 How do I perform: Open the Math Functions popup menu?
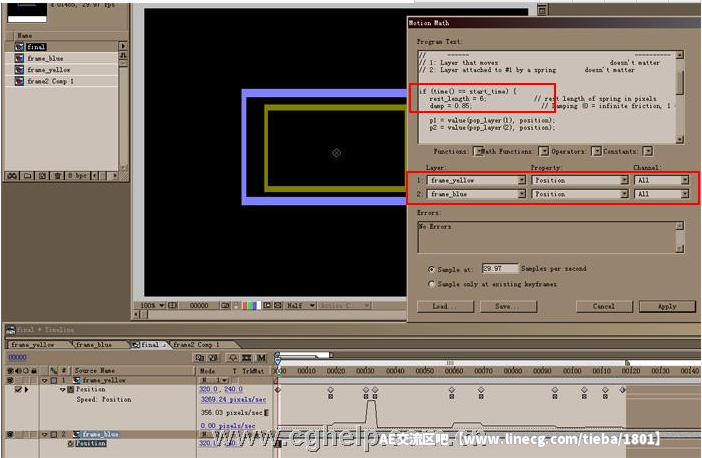click(x=543, y=151)
